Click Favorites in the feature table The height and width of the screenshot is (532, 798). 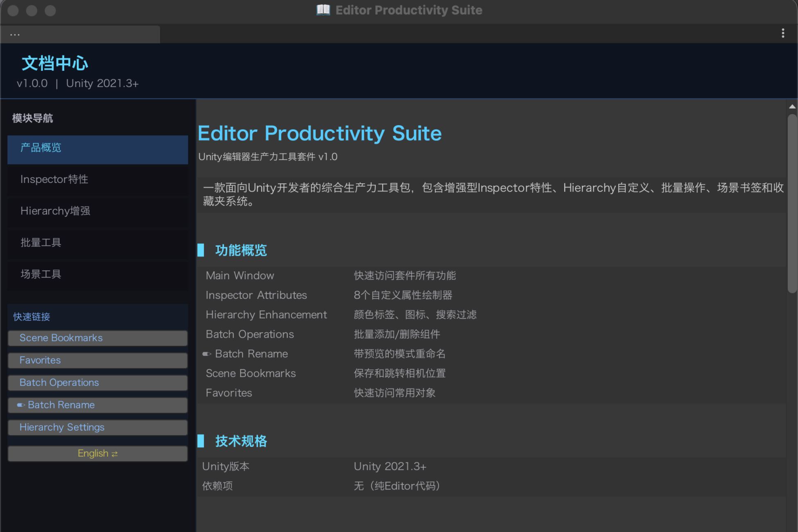(x=229, y=393)
